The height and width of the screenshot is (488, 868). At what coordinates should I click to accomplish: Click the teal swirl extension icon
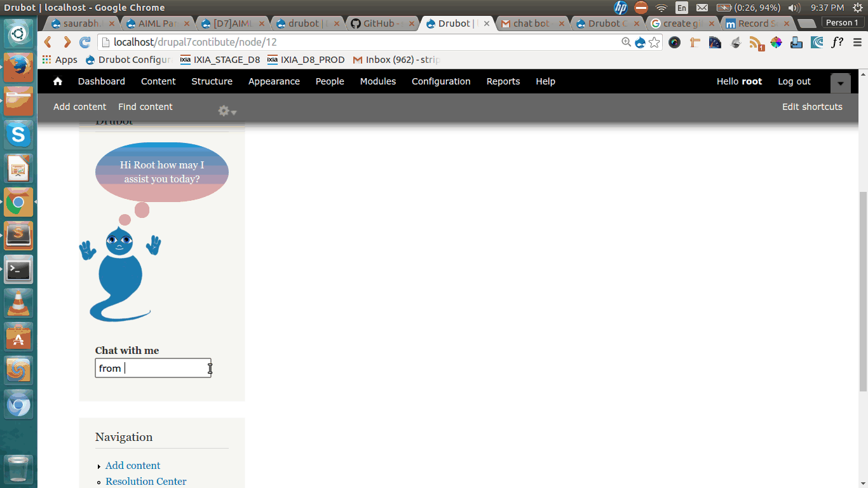[x=817, y=43]
